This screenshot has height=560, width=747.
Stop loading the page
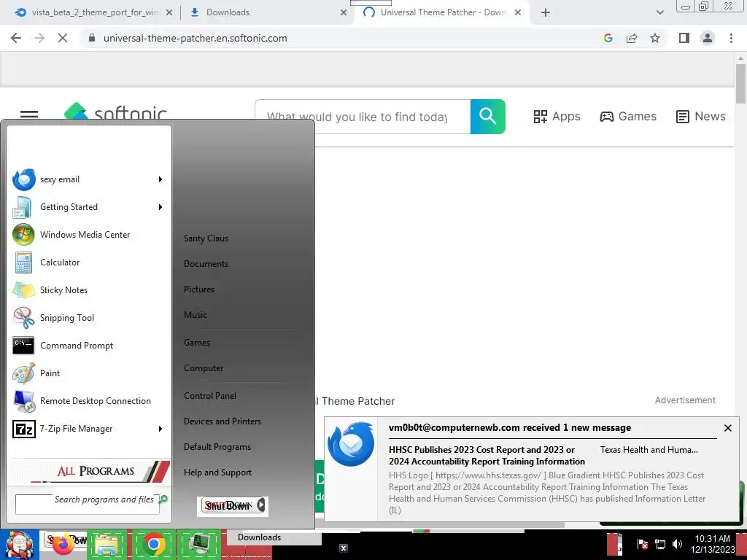coord(63,38)
